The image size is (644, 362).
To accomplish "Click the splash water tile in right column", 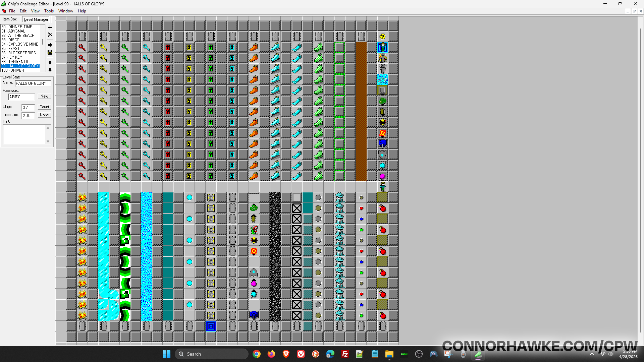I will [x=383, y=79].
